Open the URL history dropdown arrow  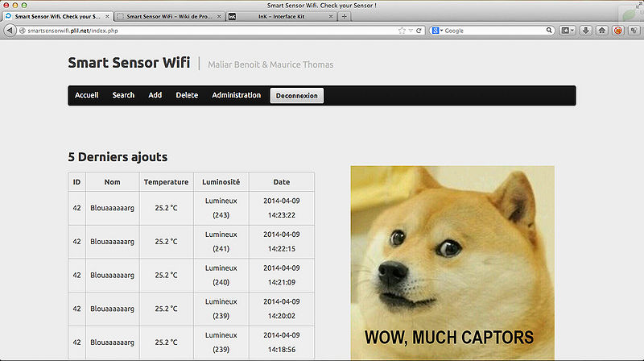coord(411,31)
